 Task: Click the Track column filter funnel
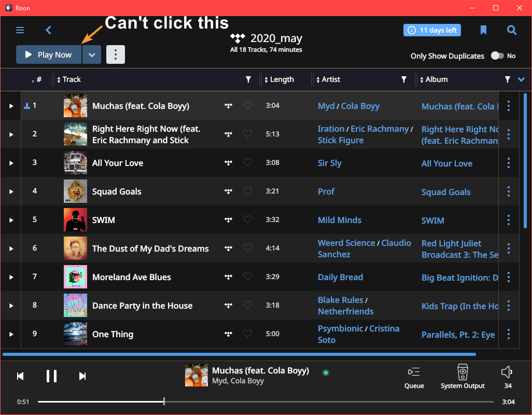[248, 79]
